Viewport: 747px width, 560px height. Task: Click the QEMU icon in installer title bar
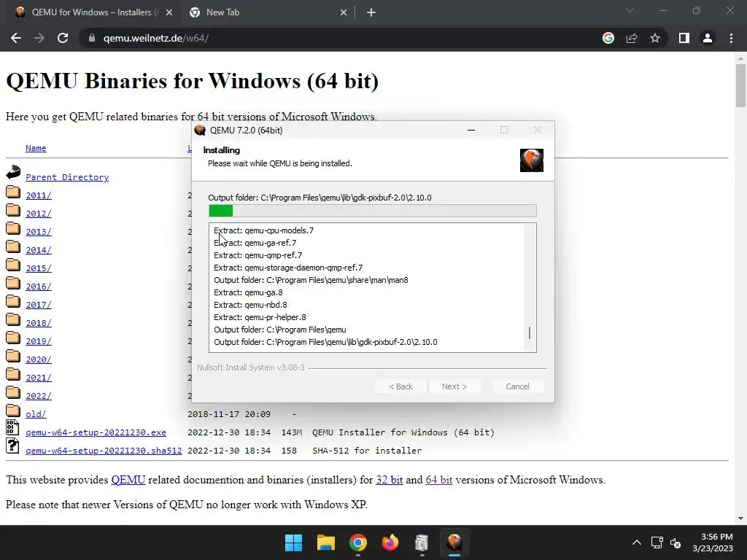click(200, 130)
